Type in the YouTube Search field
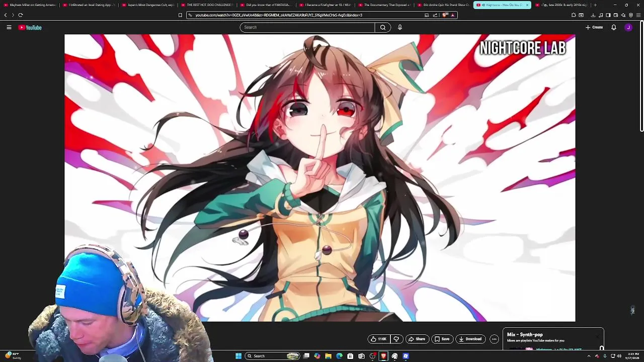 [307, 27]
